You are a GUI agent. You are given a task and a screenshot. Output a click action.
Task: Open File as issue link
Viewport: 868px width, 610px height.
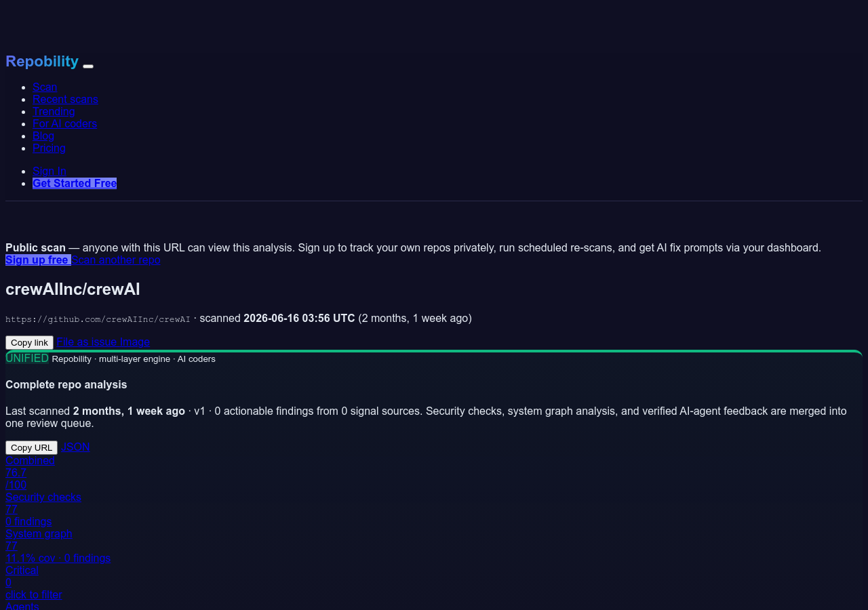click(87, 342)
